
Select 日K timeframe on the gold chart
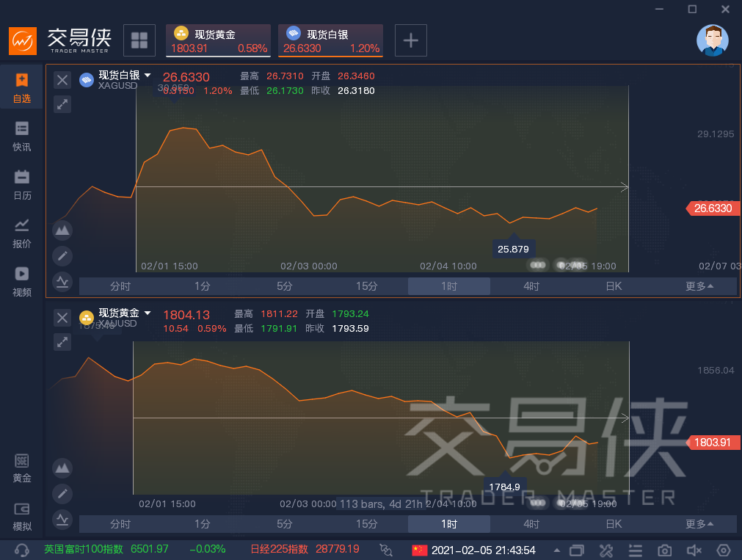coord(614,524)
